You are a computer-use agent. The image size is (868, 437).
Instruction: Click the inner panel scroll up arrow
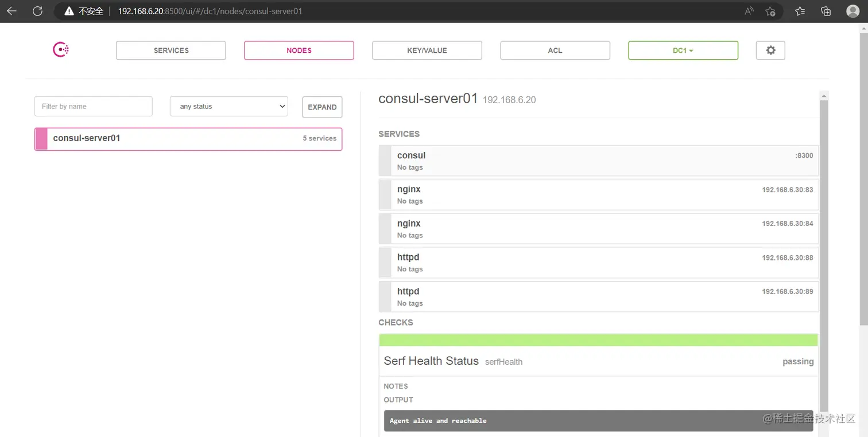pyautogui.click(x=824, y=95)
